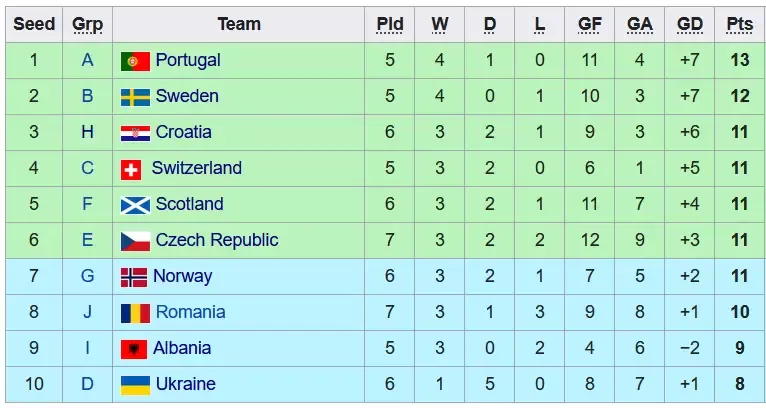Click the Croatia flag icon
The width and height of the screenshot is (766, 408).
tap(135, 133)
